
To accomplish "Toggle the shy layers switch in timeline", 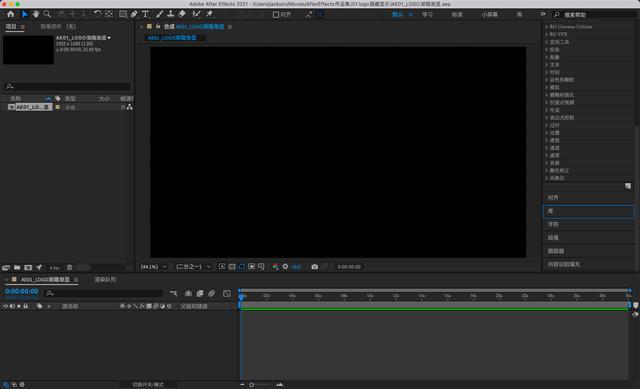I will point(188,293).
